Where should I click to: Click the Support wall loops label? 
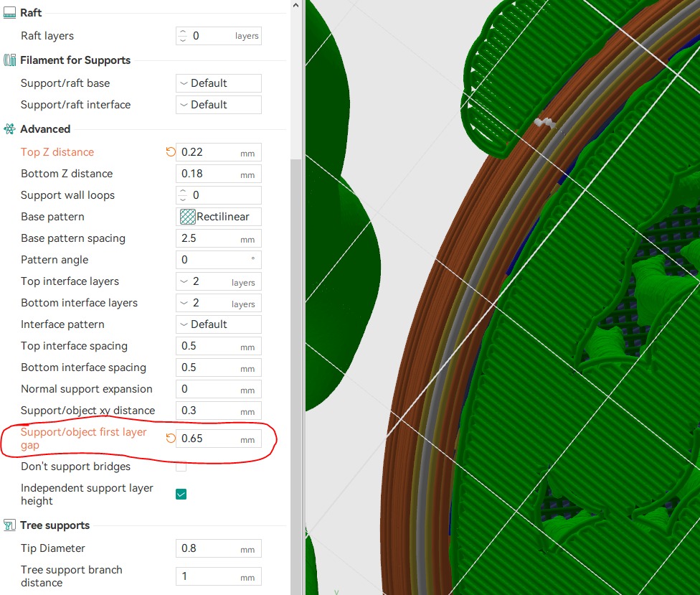[x=67, y=195]
